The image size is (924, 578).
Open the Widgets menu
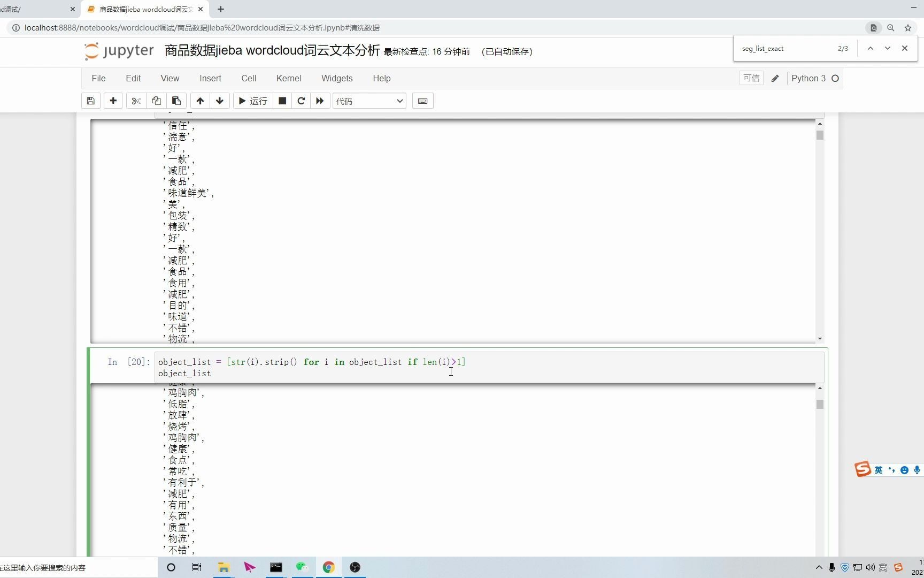(337, 78)
